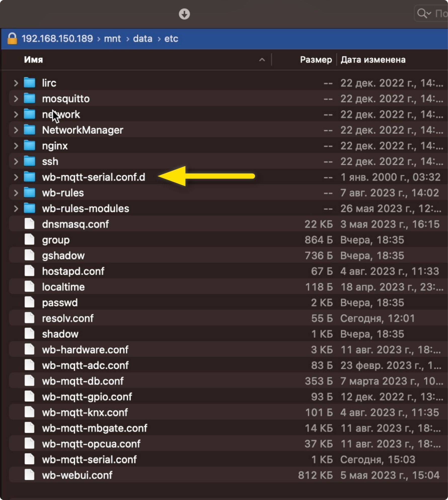The image size is (448, 500).
Task: Click the 14 КБ size of wb-mqtt-mbgate.conf
Action: (319, 428)
